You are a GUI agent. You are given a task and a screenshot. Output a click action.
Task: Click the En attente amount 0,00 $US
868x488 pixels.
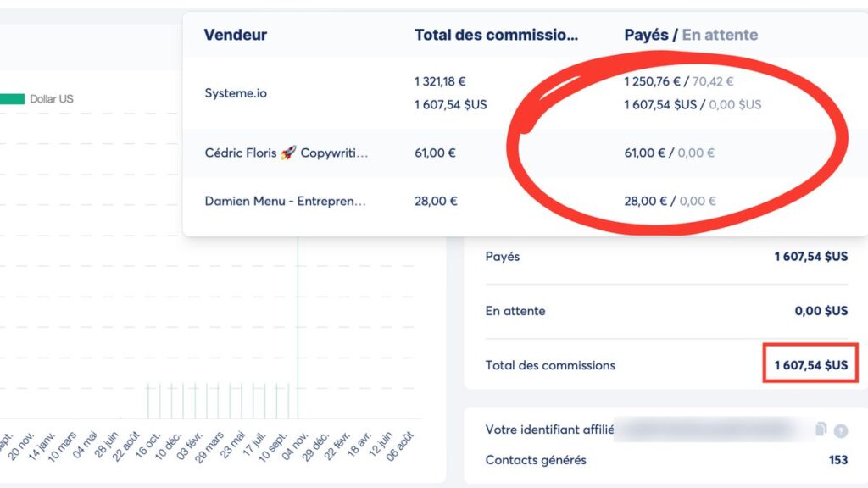821,311
